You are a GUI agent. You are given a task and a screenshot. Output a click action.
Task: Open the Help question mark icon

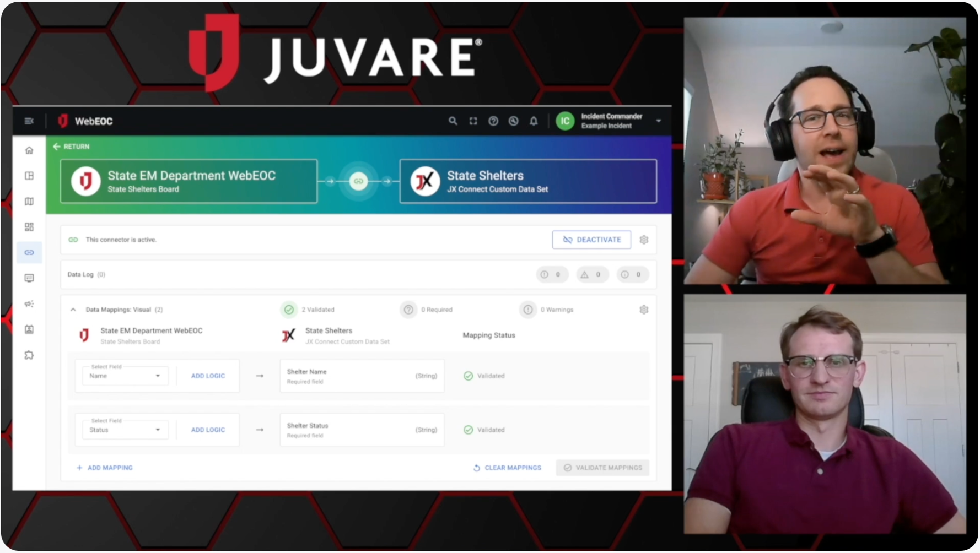[493, 121]
